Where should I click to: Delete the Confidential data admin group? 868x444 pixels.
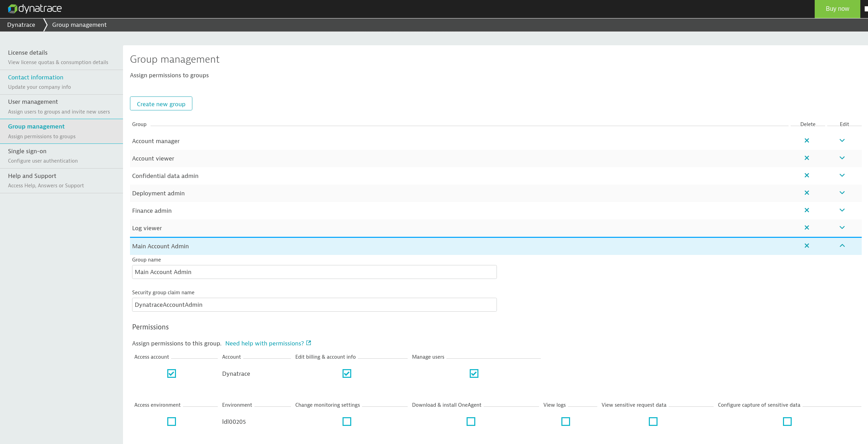[807, 176]
